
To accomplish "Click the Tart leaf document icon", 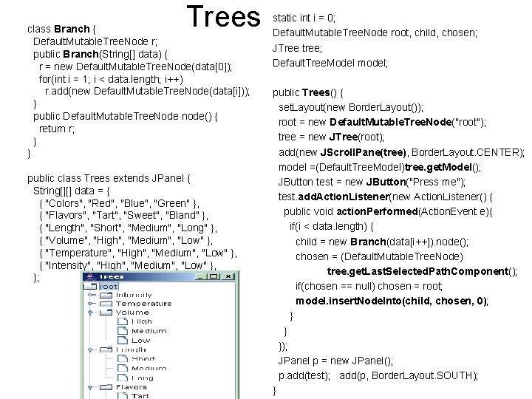I will click(123, 395).
